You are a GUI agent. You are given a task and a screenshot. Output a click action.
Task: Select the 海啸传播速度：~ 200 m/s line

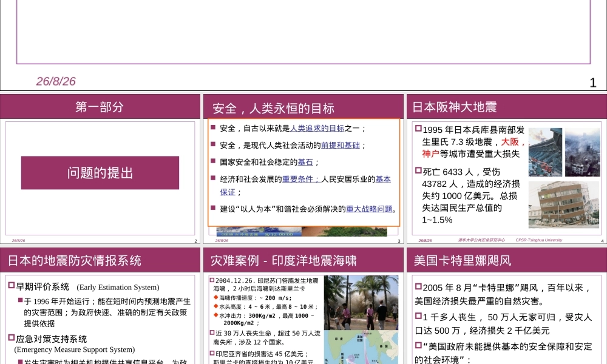pos(256,298)
